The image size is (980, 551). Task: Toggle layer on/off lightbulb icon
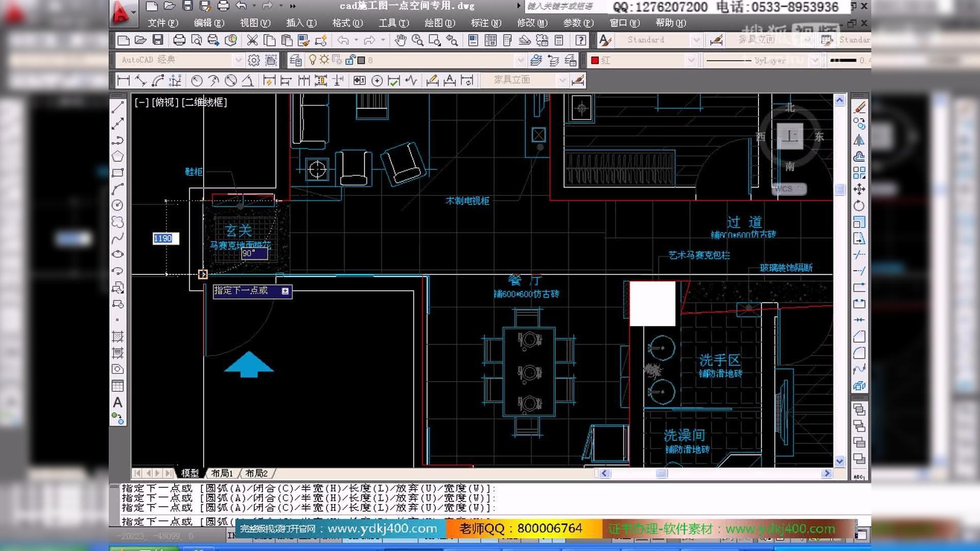click(x=313, y=60)
